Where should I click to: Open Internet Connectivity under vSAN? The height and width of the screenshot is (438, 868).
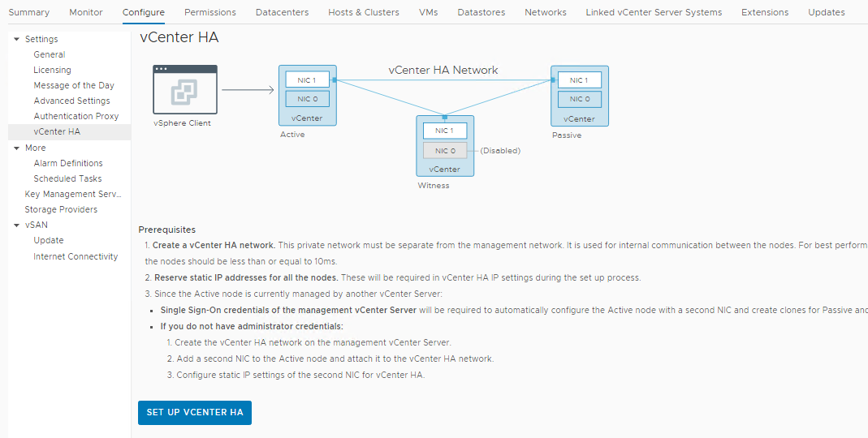(76, 256)
